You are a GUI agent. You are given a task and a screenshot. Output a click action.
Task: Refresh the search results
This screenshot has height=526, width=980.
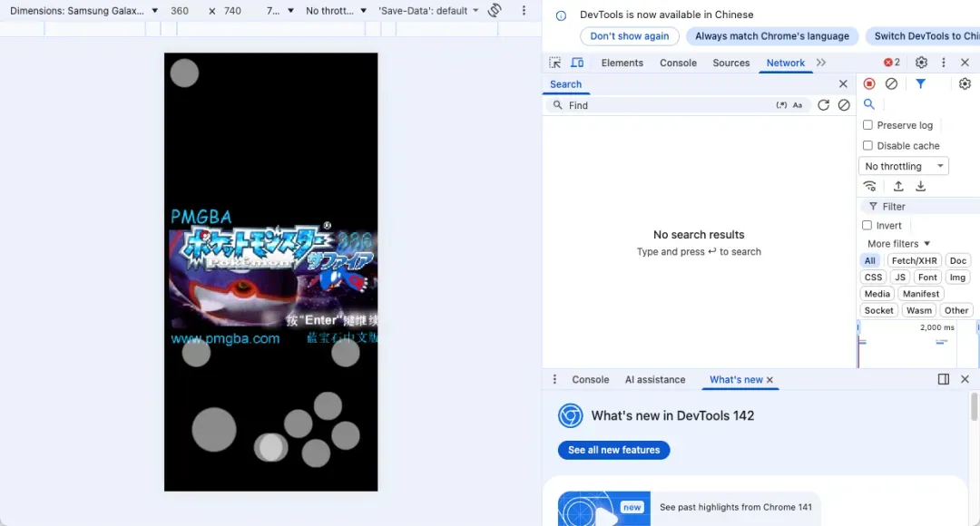pos(823,105)
